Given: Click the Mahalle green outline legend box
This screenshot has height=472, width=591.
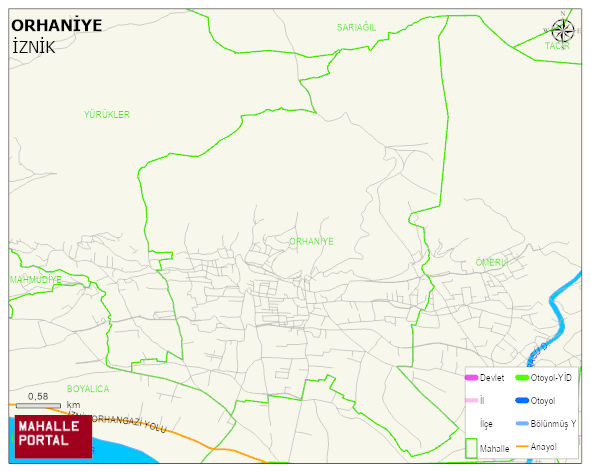Looking at the screenshot, I should coord(471,448).
